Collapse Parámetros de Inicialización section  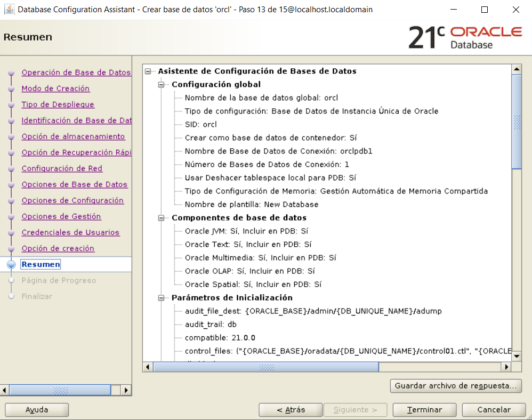(162, 298)
